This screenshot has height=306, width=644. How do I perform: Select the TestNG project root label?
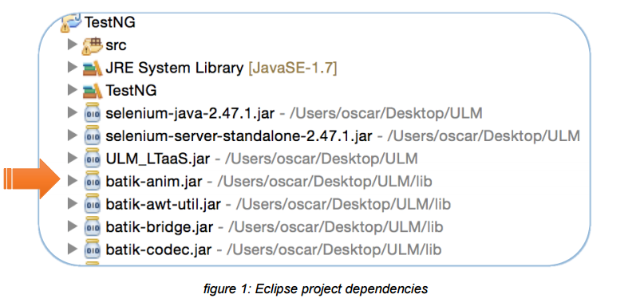coord(109,22)
